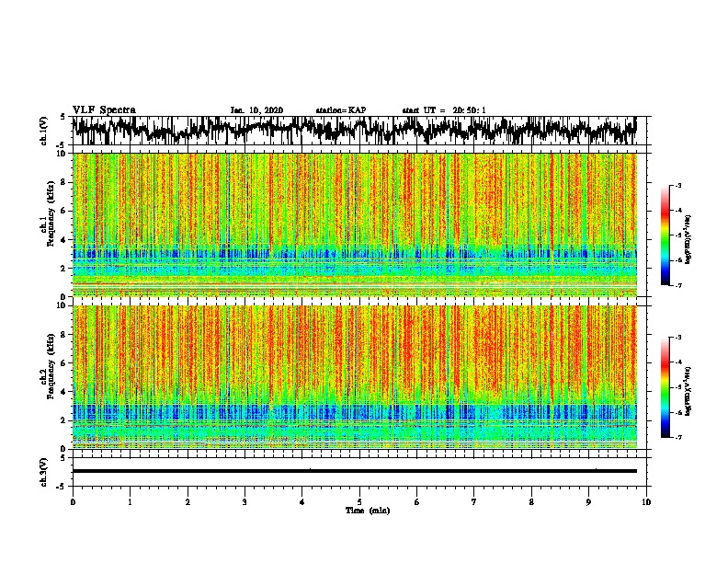
Task: Click the "-3" tick on the ch.1 colorbar
Action: (x=678, y=186)
